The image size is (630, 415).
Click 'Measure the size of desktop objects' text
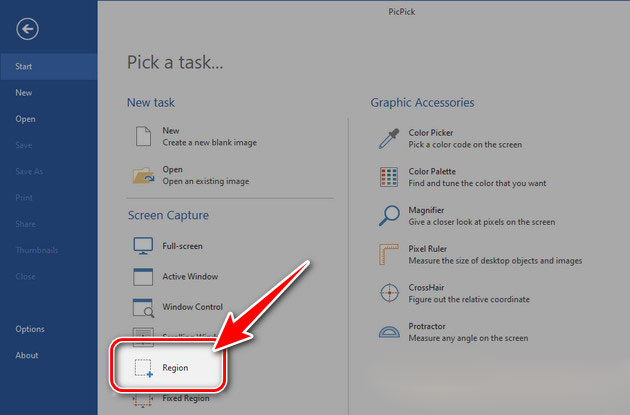[495, 261]
